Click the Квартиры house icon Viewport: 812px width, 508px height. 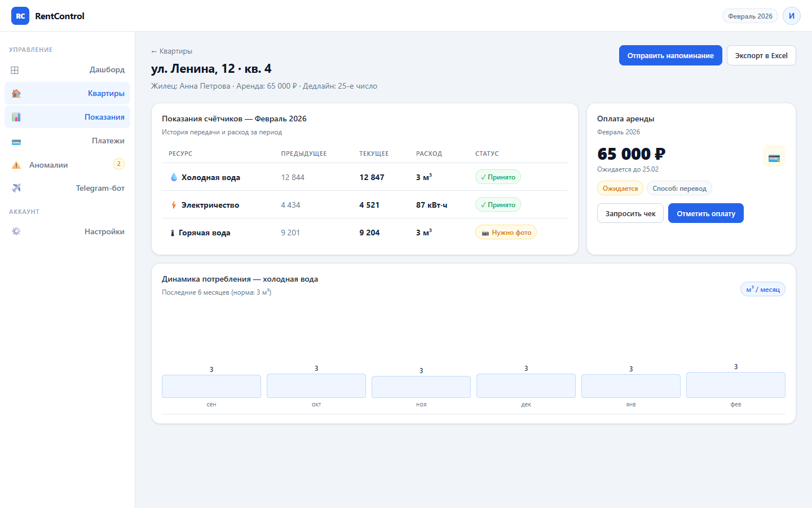(x=16, y=94)
